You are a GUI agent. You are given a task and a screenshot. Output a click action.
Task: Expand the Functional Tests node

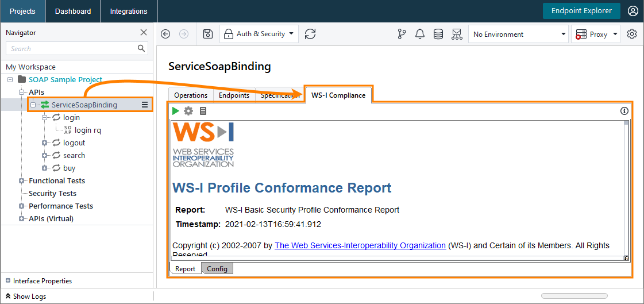tap(21, 181)
